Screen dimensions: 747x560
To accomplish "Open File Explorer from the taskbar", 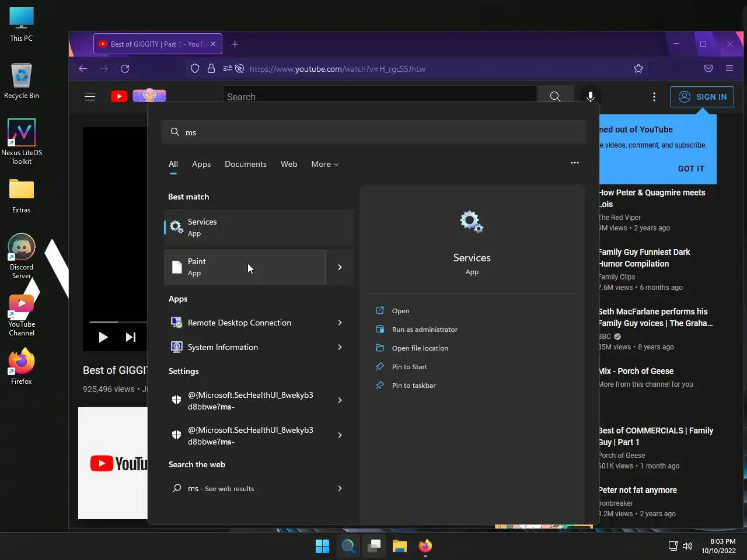I will [x=400, y=546].
